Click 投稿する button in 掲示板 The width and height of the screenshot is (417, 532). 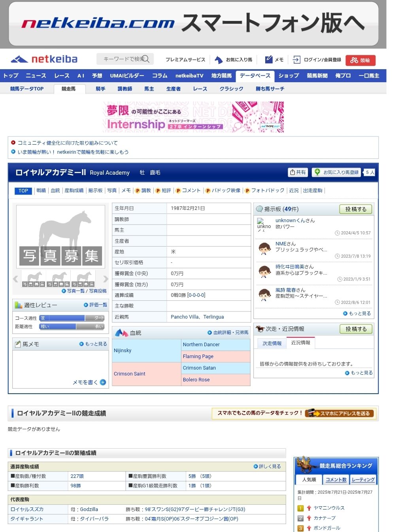point(356,209)
